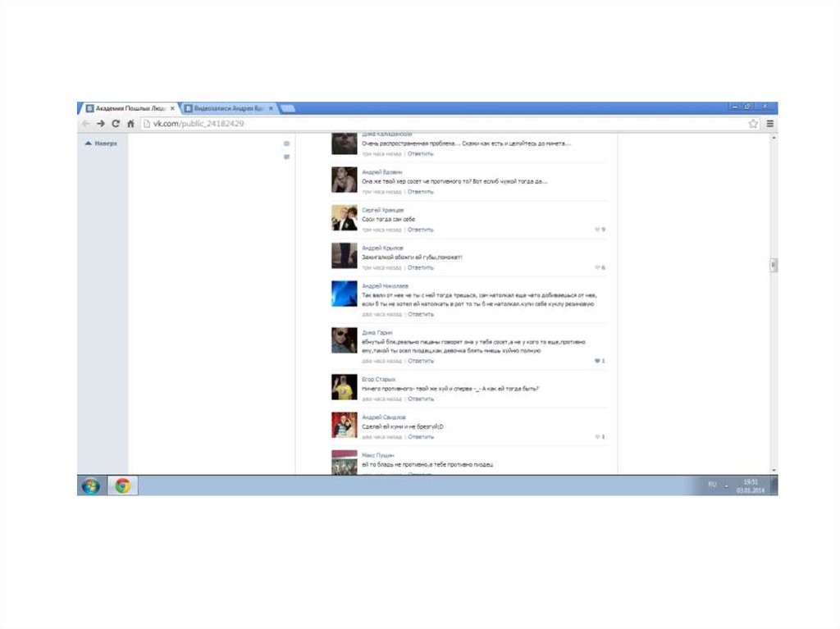The height and width of the screenshot is (629, 840).
Task: Click the browser Back arrow
Action: tap(86, 124)
